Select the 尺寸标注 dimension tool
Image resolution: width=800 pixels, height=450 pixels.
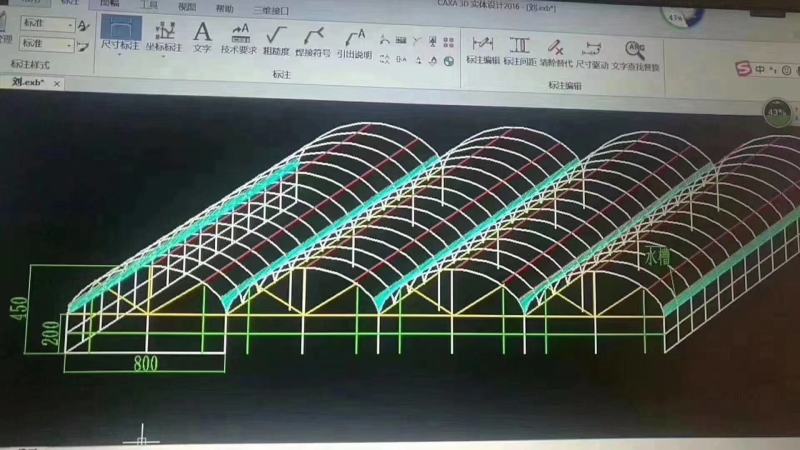click(121, 33)
